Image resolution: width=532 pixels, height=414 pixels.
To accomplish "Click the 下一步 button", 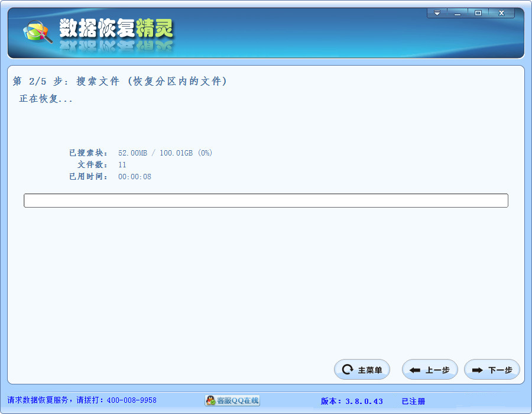I will [492, 369].
